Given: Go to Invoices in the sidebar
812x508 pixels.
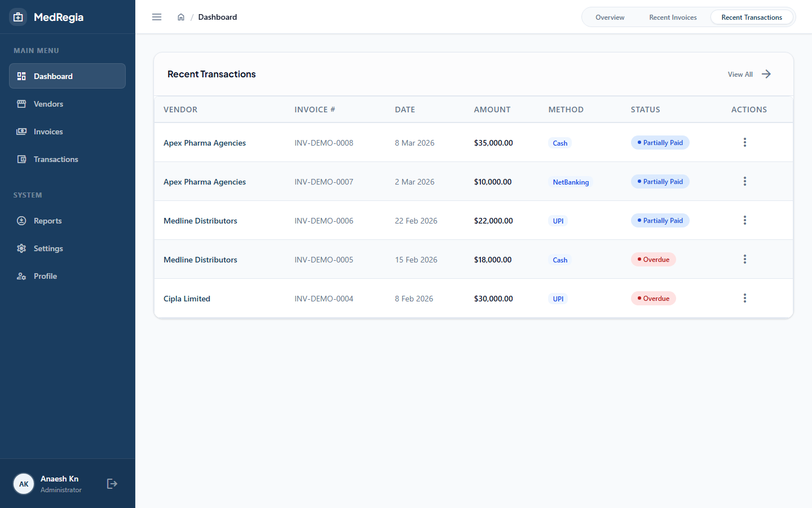Looking at the screenshot, I should (67, 132).
